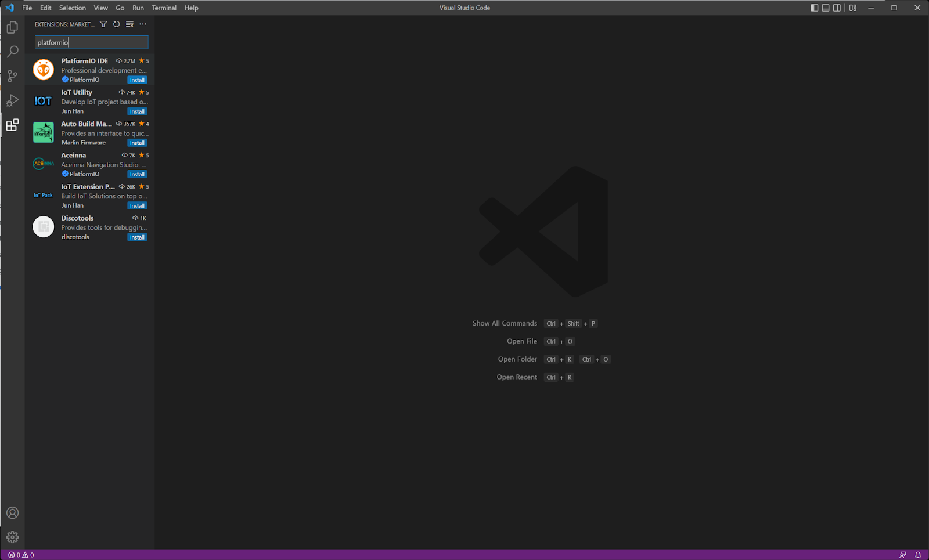Open the Manage gear icon
The height and width of the screenshot is (560, 929).
12,537
